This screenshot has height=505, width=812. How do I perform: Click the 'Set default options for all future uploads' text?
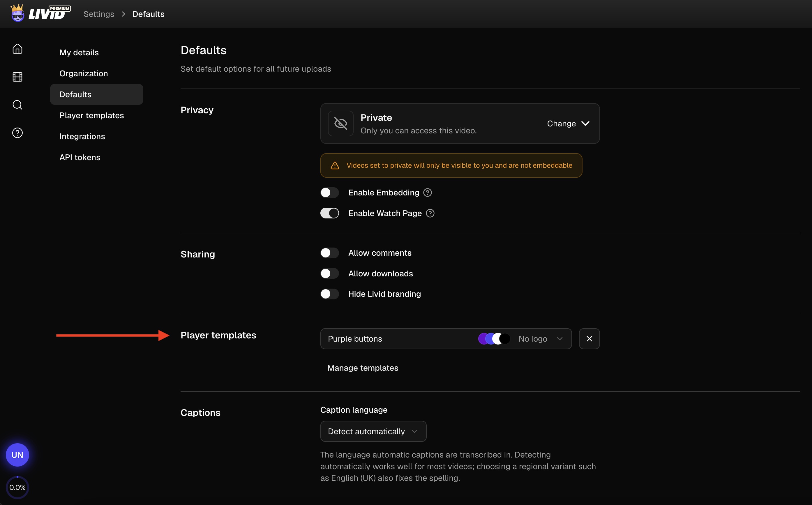256,69
